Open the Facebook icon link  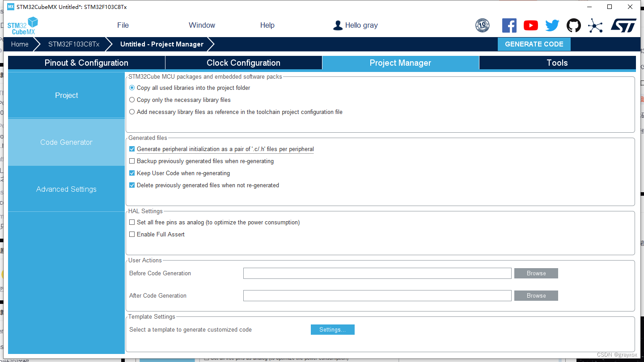tap(509, 25)
